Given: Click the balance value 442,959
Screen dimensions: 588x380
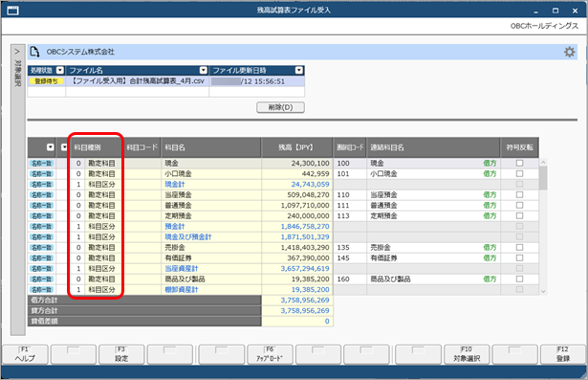Looking at the screenshot, I should click(316, 173).
